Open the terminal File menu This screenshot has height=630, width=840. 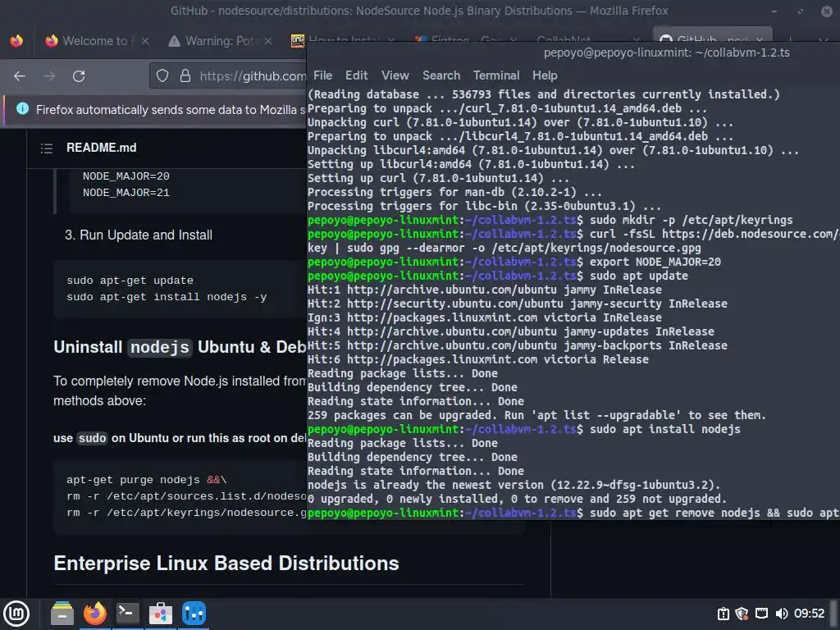coord(322,75)
